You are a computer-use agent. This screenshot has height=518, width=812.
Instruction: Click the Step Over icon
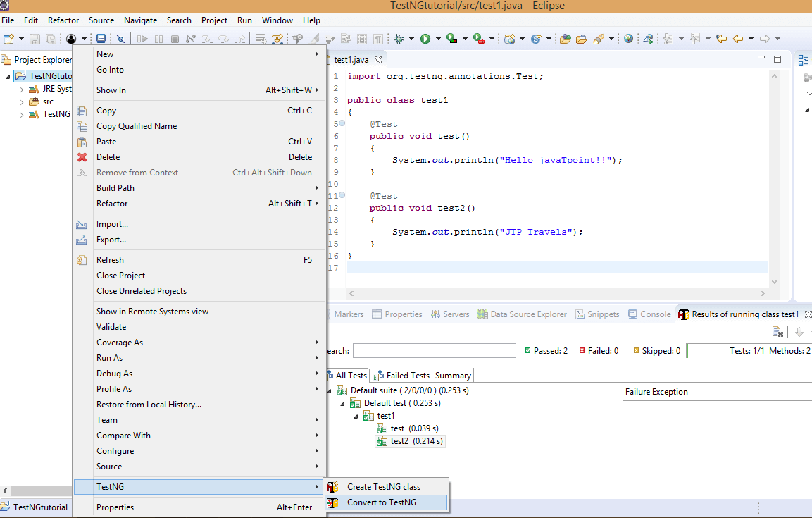[224, 39]
